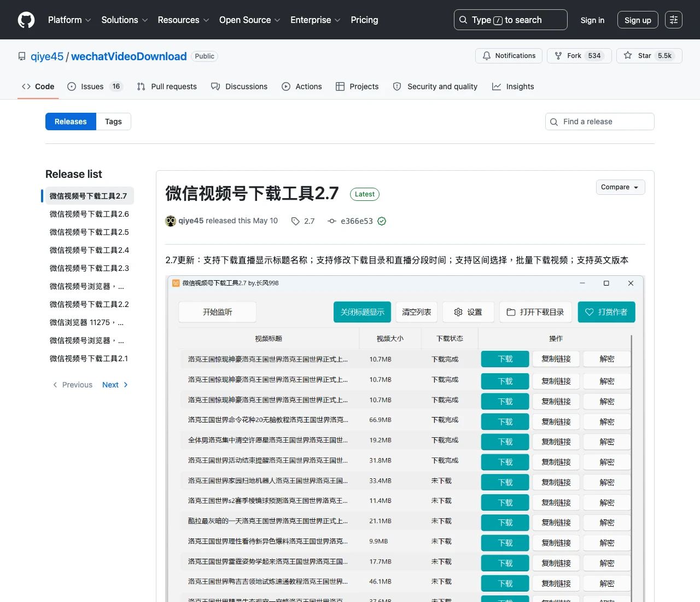Open the Code tab
This screenshot has width=700, height=602.
point(38,86)
